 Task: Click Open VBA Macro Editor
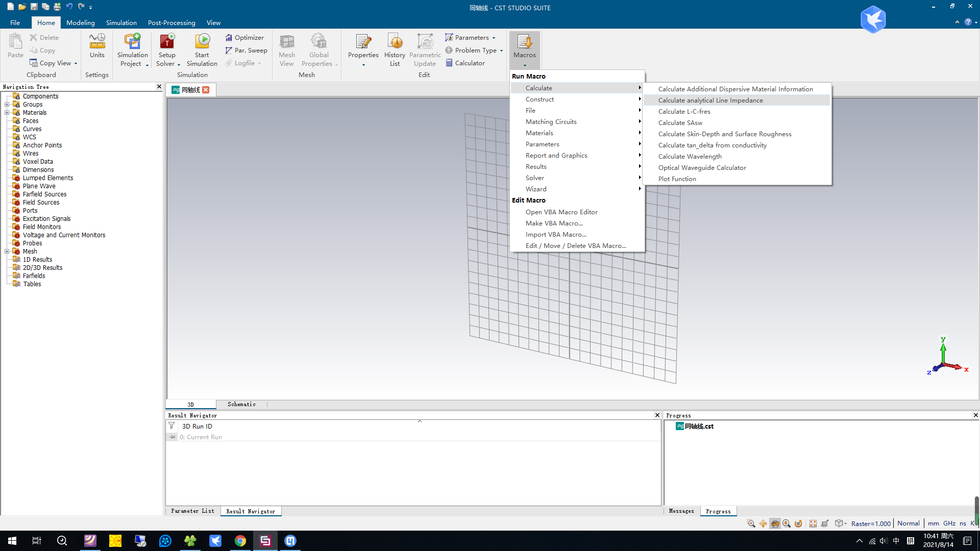tap(561, 211)
